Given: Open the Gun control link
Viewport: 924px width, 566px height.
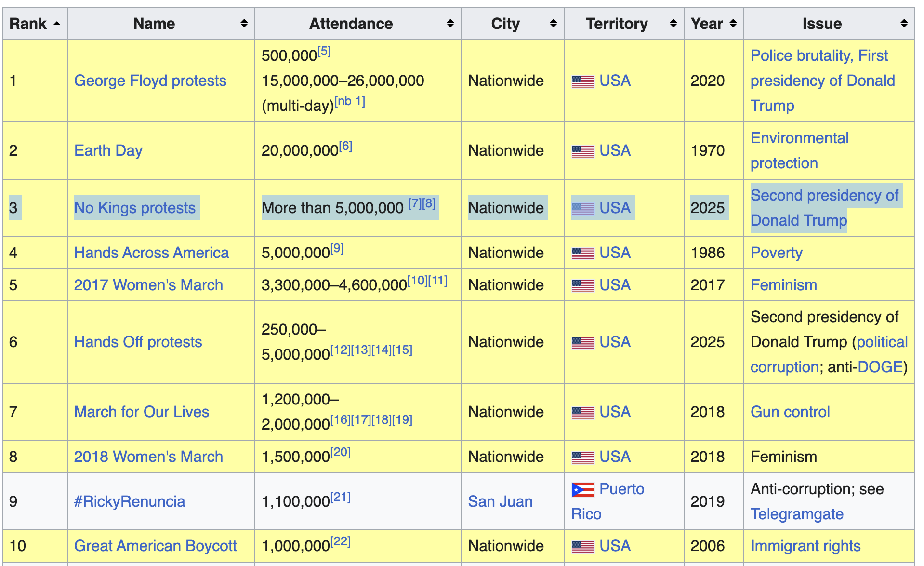Looking at the screenshot, I should [790, 412].
